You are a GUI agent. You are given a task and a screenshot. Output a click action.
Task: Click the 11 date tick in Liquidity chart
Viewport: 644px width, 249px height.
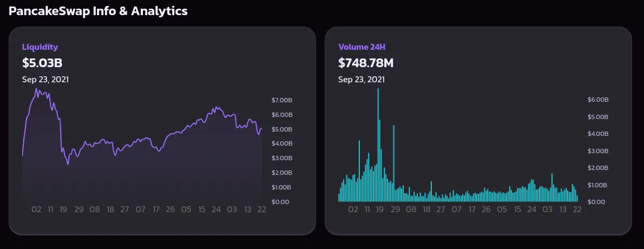50,209
